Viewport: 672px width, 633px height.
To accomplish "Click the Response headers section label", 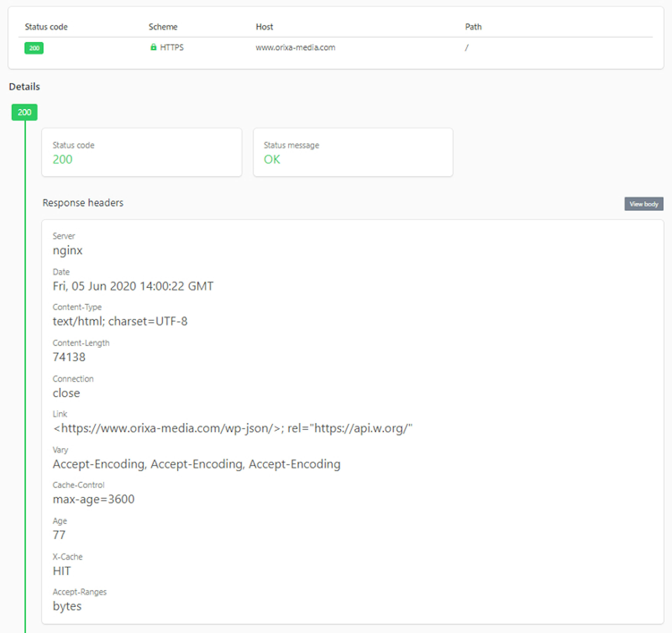I will [x=82, y=203].
